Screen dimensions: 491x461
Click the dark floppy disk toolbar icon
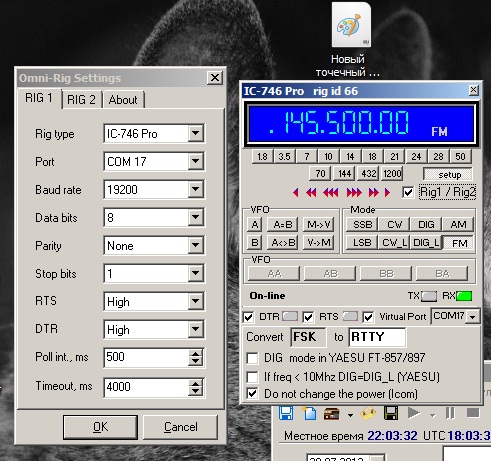(x=391, y=413)
